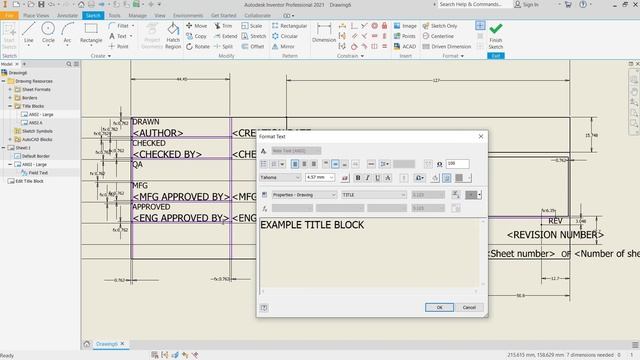Insert an Image
The image size is (640, 360).
click(x=405, y=26)
